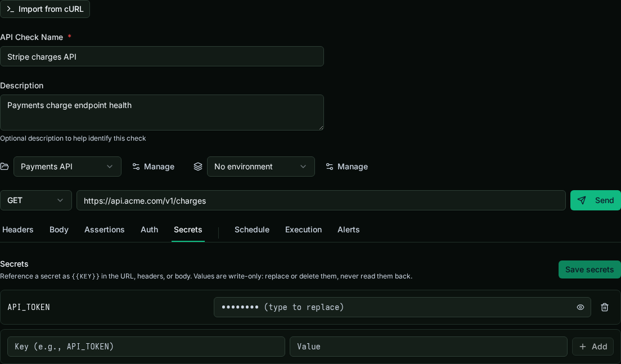This screenshot has height=364, width=621.
Task: Click Manage next to No environment
Action: point(347,167)
